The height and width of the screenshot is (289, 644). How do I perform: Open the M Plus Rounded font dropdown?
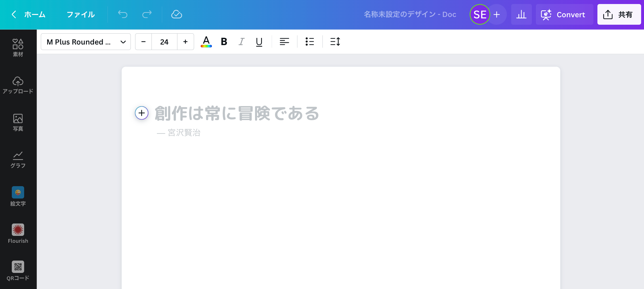tap(86, 42)
